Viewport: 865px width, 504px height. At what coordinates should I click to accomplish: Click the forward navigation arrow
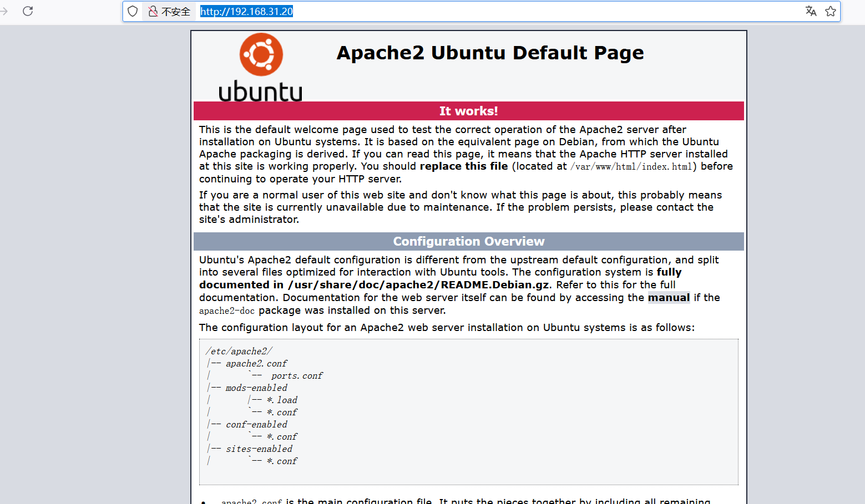4,11
